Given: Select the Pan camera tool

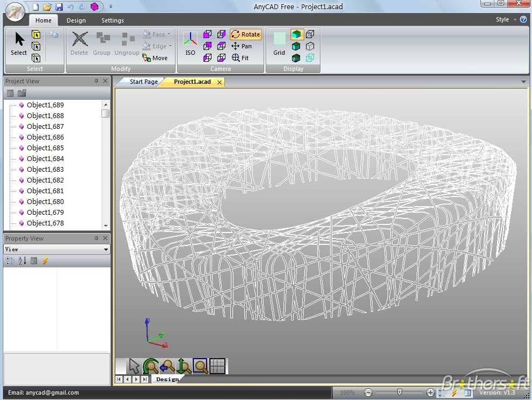Looking at the screenshot, I should [x=241, y=46].
